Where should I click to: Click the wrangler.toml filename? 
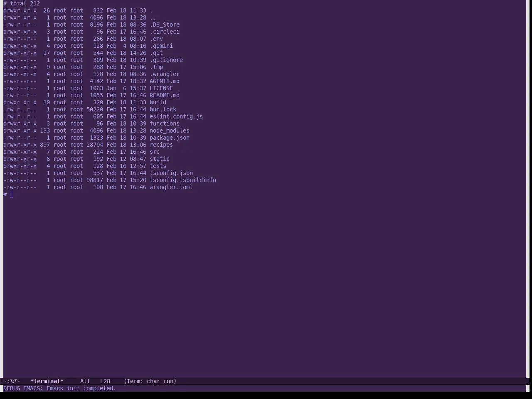pos(171,187)
